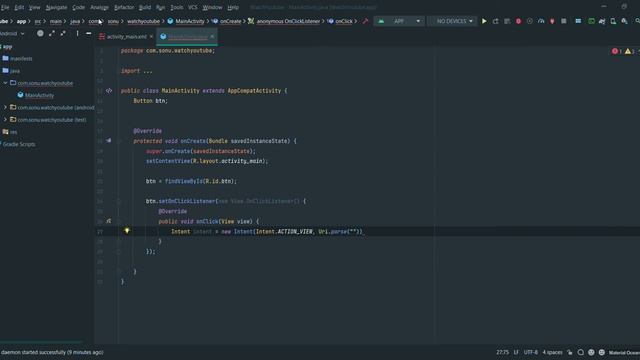Open the File menu

point(5,7)
